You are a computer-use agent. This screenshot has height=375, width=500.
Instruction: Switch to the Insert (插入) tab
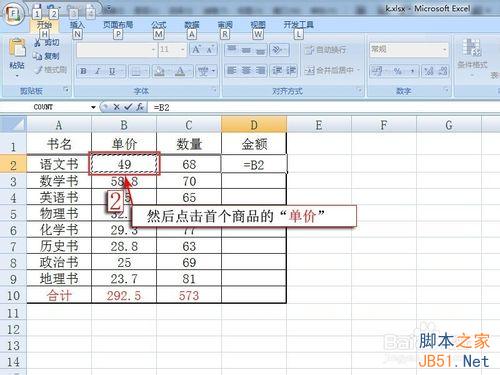tap(77, 25)
